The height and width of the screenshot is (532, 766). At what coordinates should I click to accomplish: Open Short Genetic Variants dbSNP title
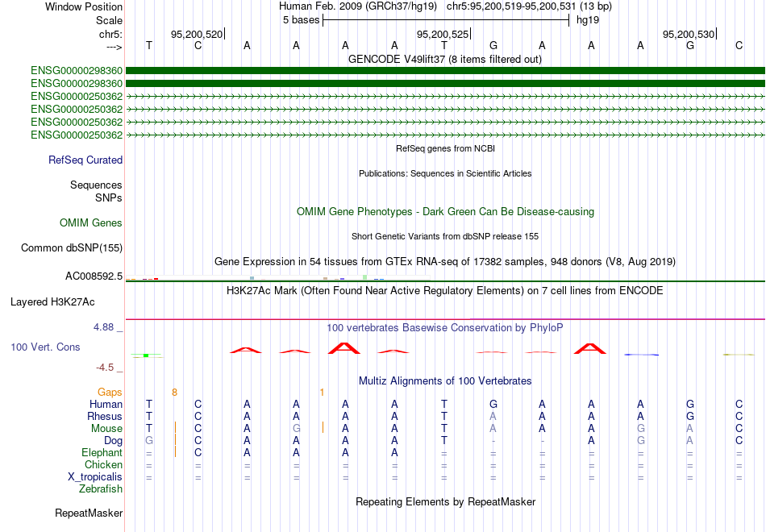coord(445,236)
